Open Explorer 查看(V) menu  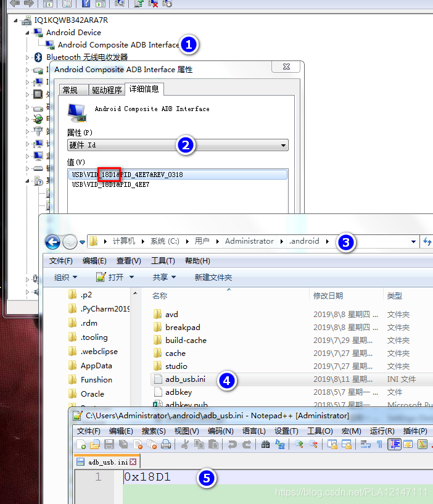(x=128, y=261)
